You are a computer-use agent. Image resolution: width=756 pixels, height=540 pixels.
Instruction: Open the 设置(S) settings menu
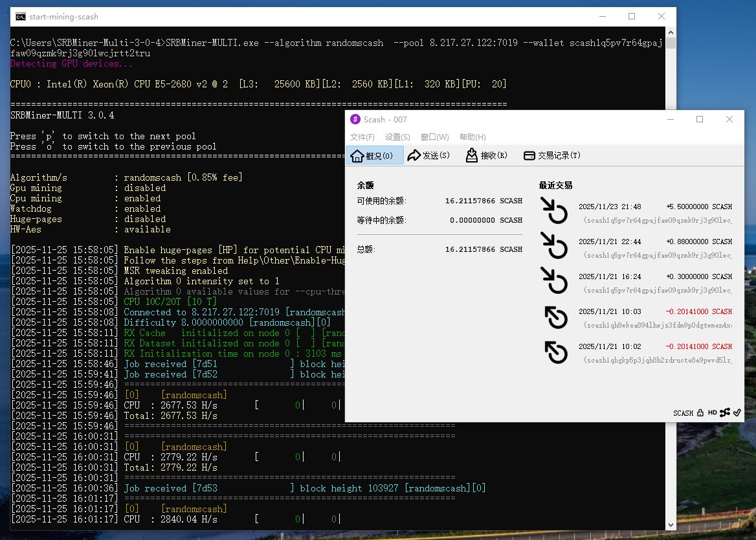coord(397,137)
